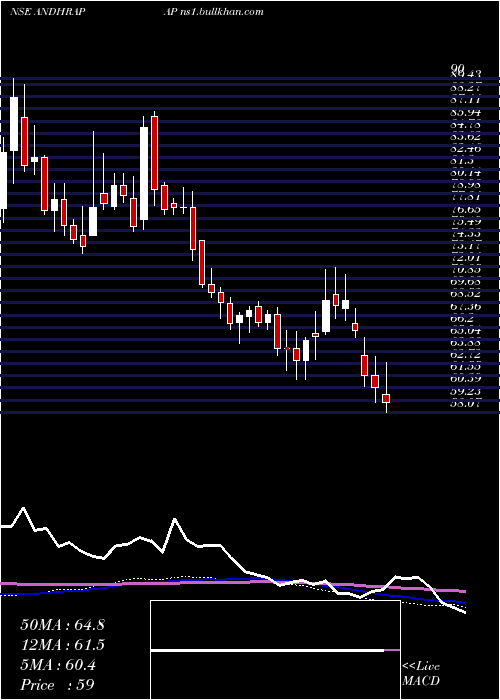The image size is (500, 700).
Task: Click the '<<Live MACD' label
Action: [421, 674]
